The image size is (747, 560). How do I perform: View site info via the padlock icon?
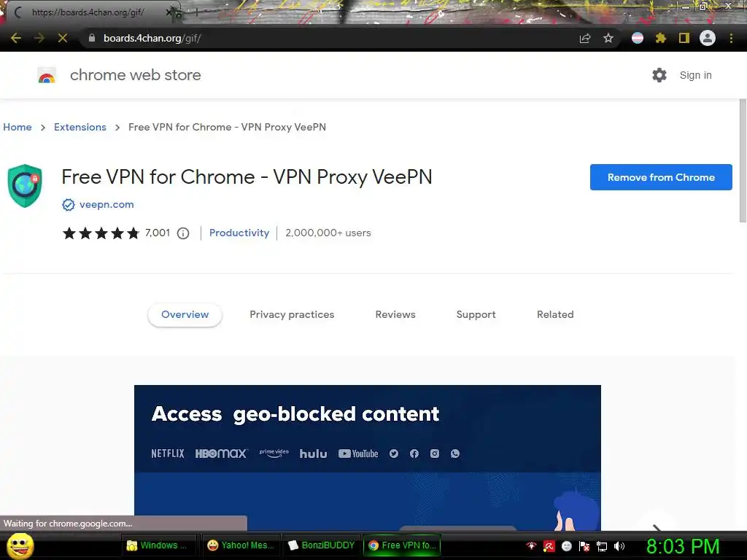(92, 38)
